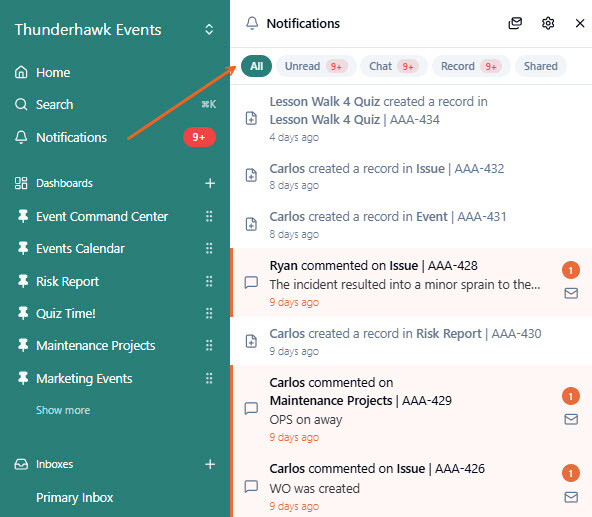Screen dimensions: 592x517
Task: Open notification settings gear
Action: (x=548, y=23)
